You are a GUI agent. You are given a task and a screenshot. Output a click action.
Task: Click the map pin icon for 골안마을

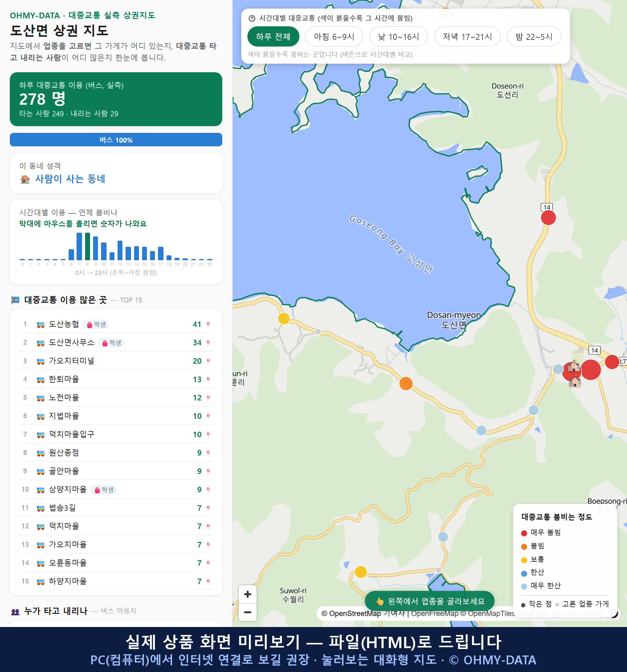coord(208,471)
